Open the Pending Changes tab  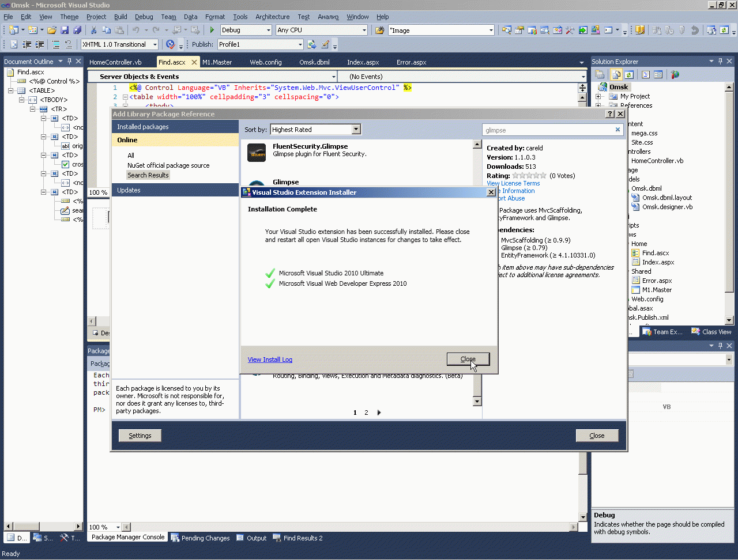[x=200, y=538]
